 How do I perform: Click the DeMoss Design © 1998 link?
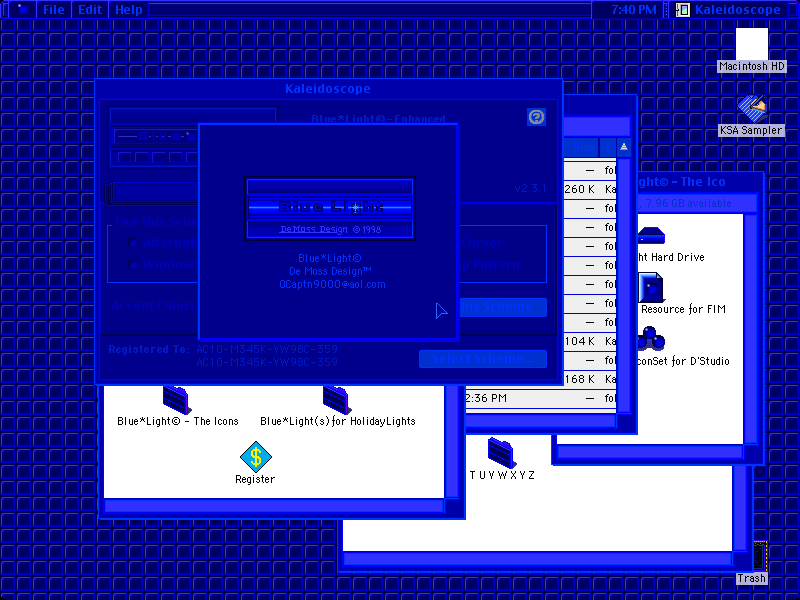pyautogui.click(x=330, y=229)
